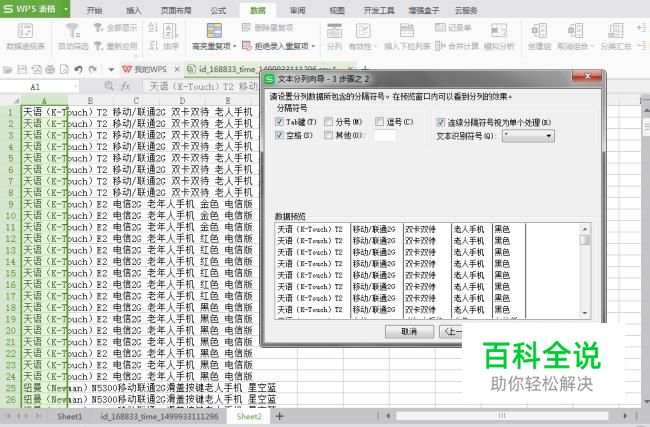Screen dimensions: 650x427
Task: Open the 记录单 record form
Action: (453, 28)
